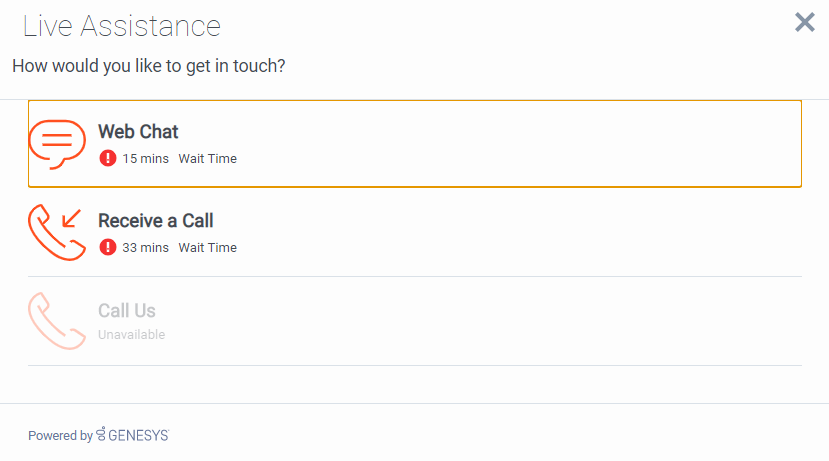Click the Receive a Call phone icon
829x461 pixels.
57,233
